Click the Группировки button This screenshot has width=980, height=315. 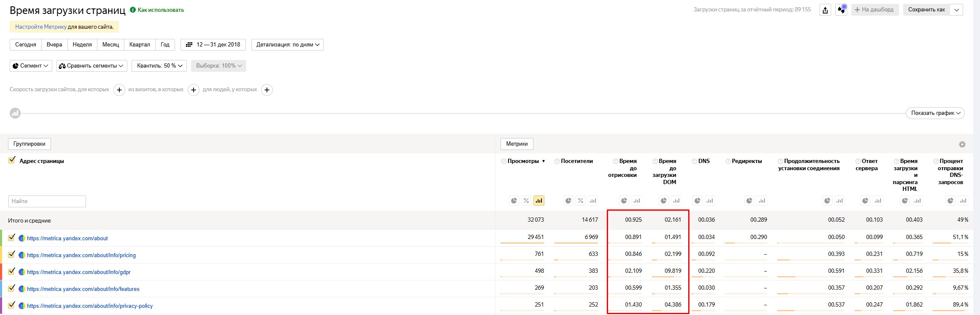coord(29,144)
